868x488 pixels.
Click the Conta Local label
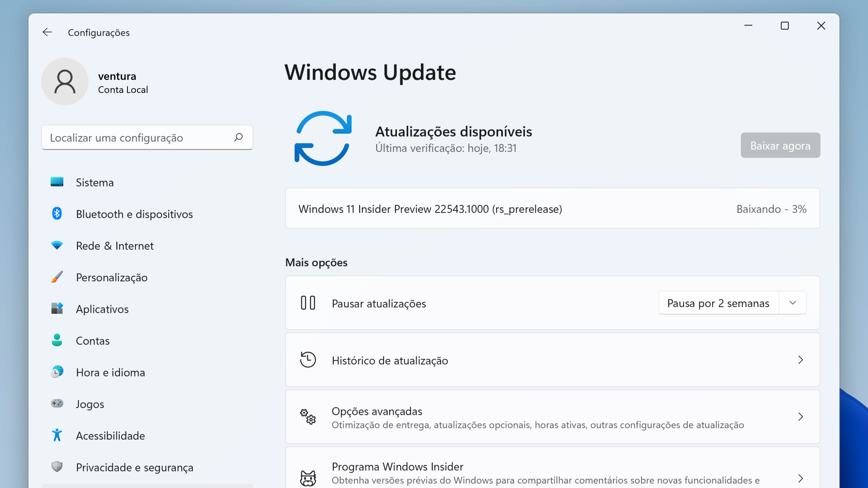123,90
